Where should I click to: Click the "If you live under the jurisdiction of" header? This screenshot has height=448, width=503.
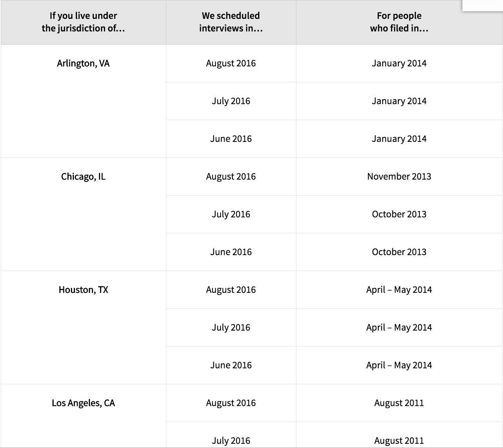click(83, 22)
